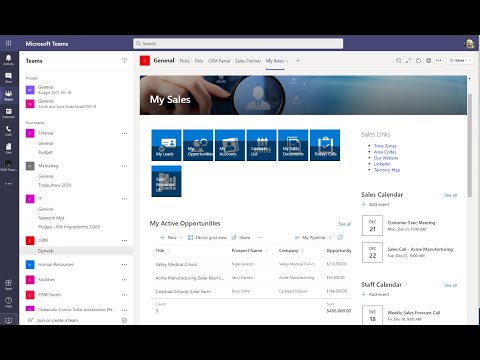
Task: Open Sales Resources Library tile
Action: tap(166, 181)
